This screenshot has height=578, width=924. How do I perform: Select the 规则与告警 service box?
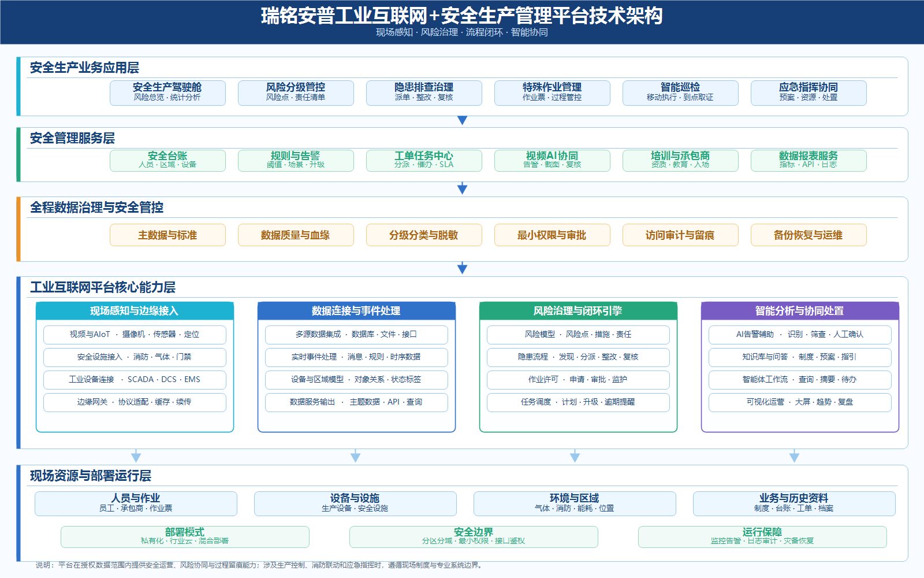click(296, 160)
